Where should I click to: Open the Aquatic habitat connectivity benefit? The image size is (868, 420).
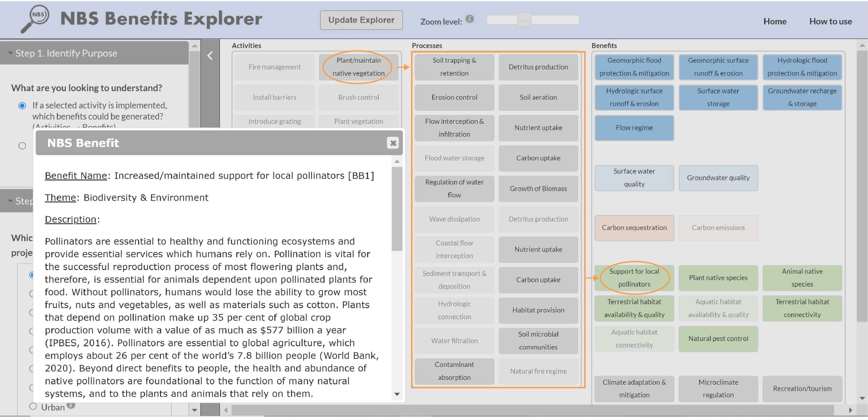point(634,339)
